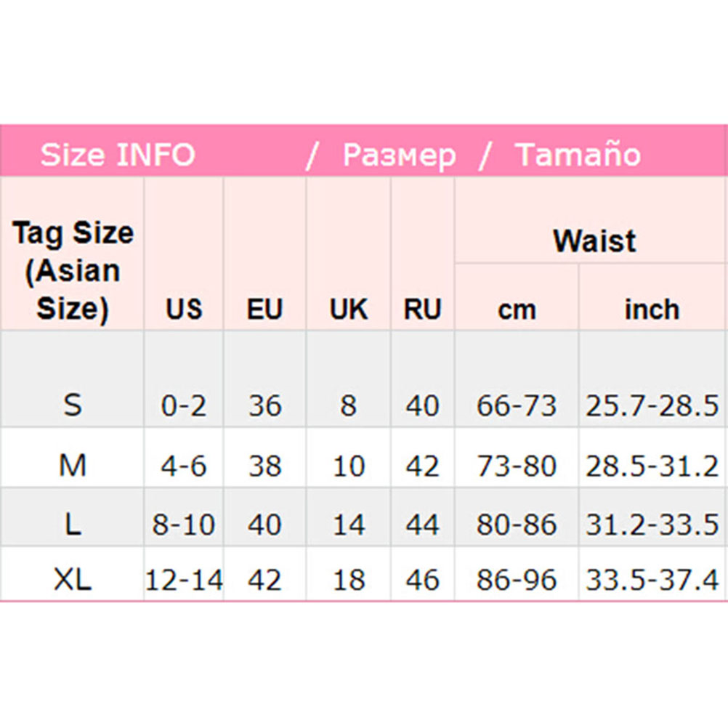Click the US size '12-14' cell
The width and height of the screenshot is (728, 728).
[184, 579]
